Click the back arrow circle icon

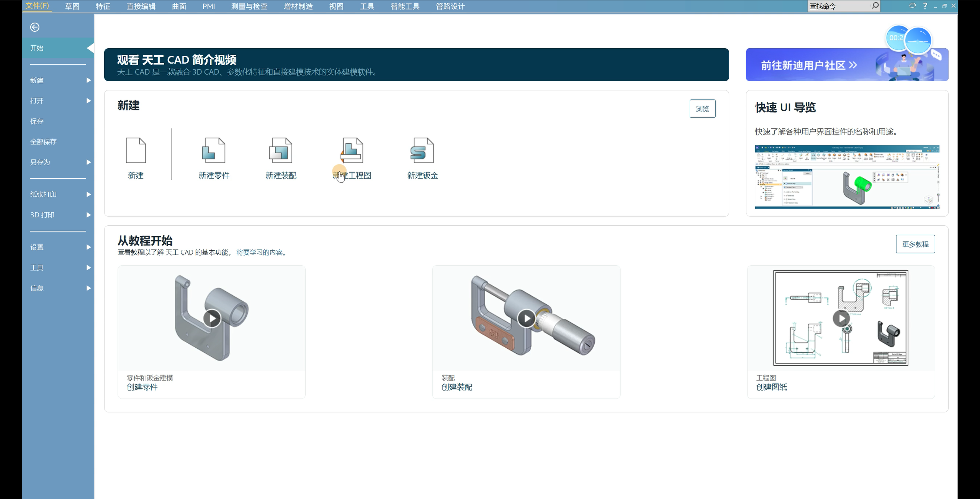click(x=34, y=27)
